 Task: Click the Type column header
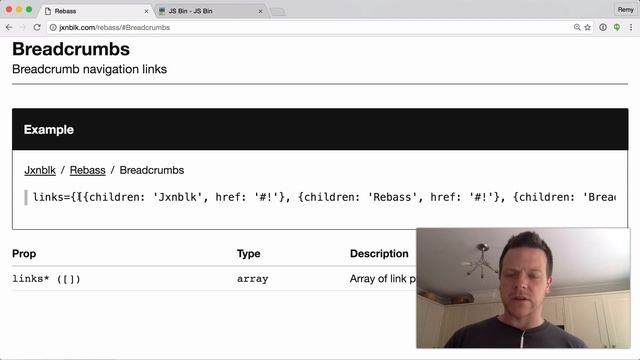pos(249,253)
